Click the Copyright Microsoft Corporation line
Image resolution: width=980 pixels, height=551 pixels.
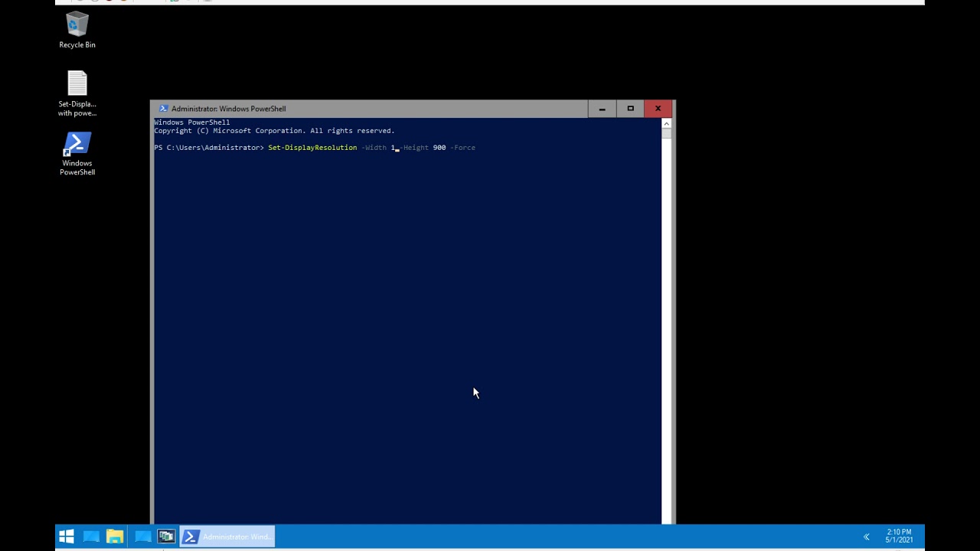[x=274, y=131]
